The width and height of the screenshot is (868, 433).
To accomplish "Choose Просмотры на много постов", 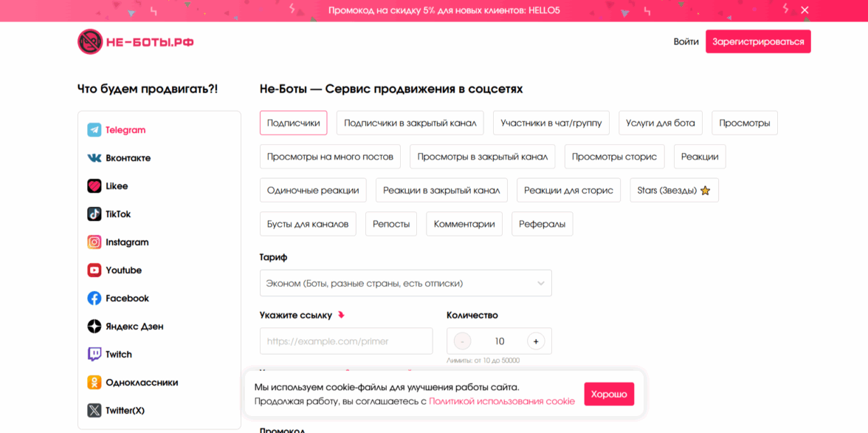I will click(330, 157).
